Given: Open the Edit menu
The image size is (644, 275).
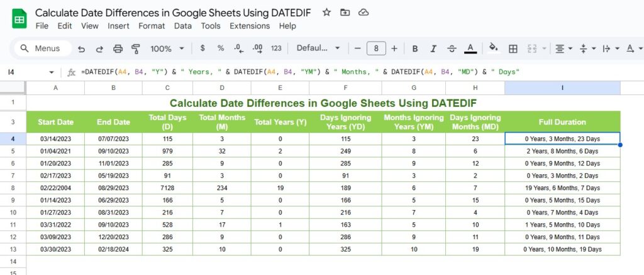Looking at the screenshot, I should 65,26.
